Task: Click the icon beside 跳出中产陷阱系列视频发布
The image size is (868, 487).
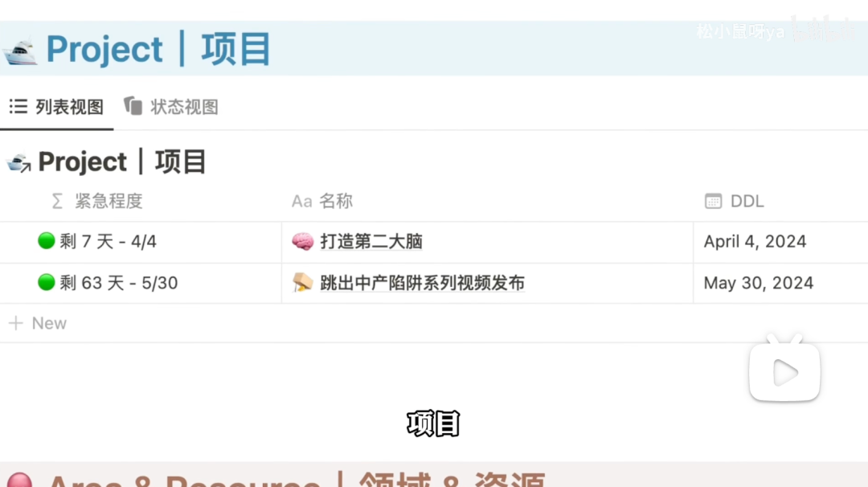Action: (303, 283)
